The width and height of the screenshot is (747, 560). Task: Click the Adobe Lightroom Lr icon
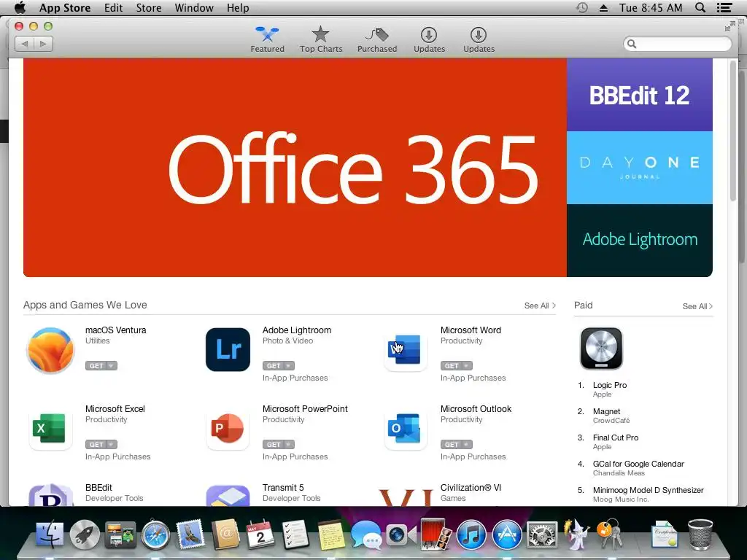(228, 349)
